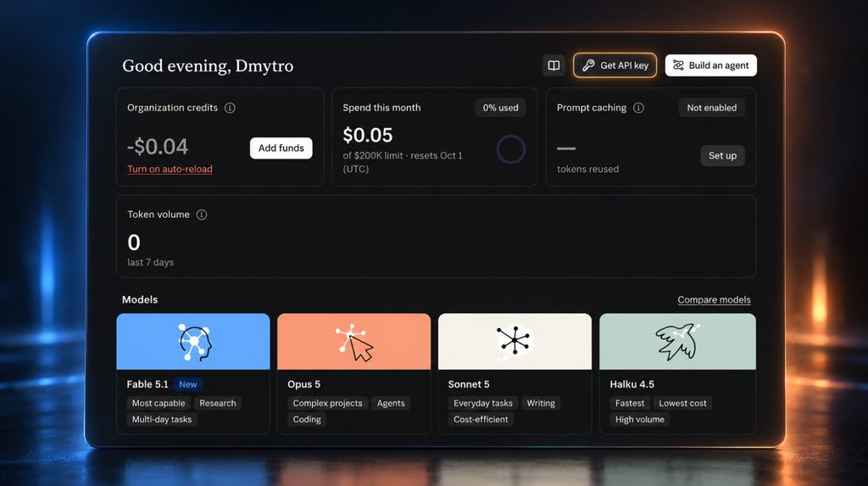Image resolution: width=868 pixels, height=486 pixels.
Task: Click the info icon beside Organization credits
Action: click(230, 108)
